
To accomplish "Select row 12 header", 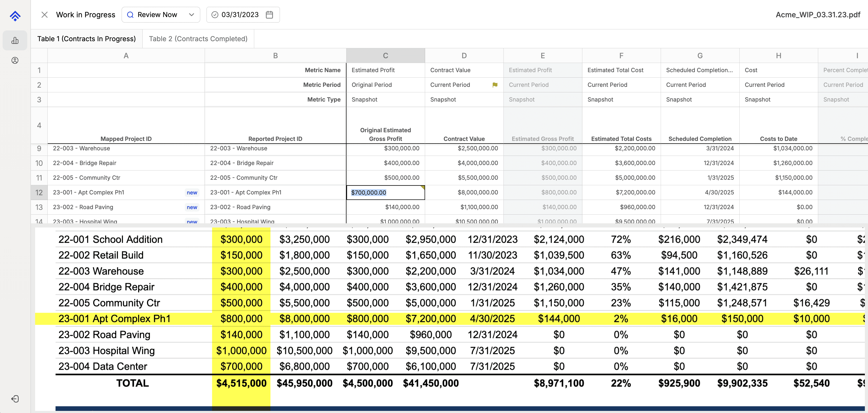I will pyautogui.click(x=39, y=192).
